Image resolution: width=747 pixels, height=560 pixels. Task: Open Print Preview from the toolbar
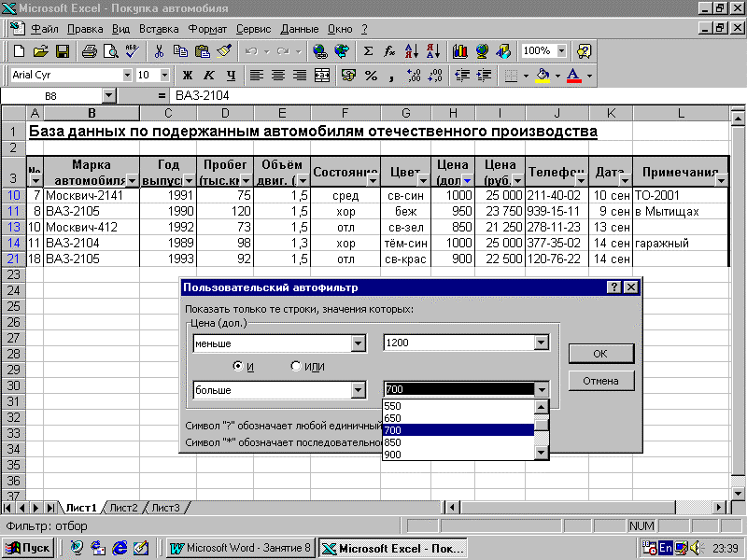click(110, 51)
